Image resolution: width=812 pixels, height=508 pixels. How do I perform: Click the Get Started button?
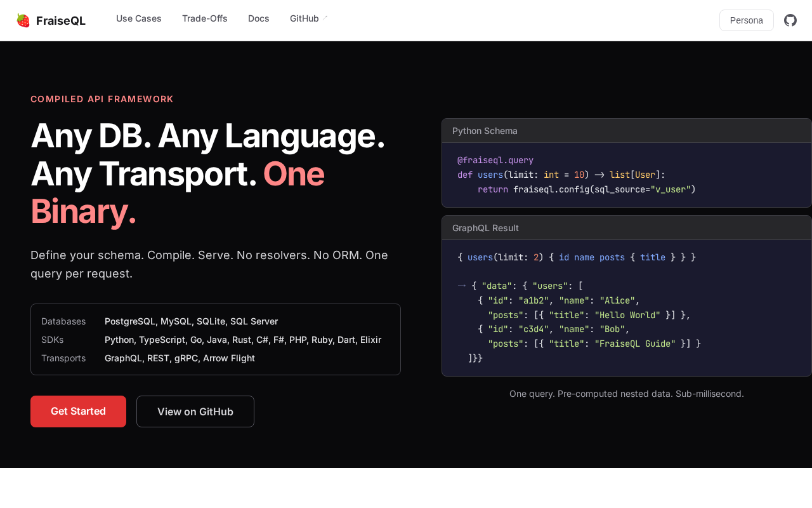(79, 411)
